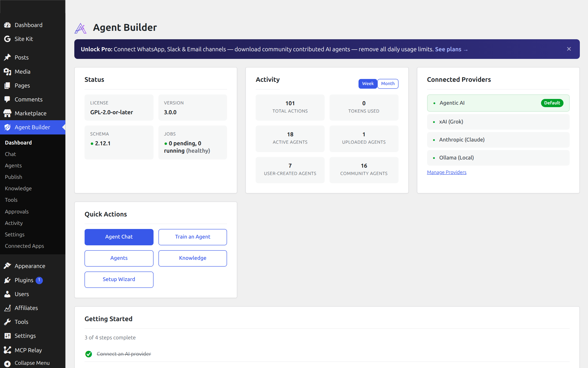The height and width of the screenshot is (368, 588).
Task: Click the Dashboard gauge icon in sidebar
Action: click(x=7, y=25)
